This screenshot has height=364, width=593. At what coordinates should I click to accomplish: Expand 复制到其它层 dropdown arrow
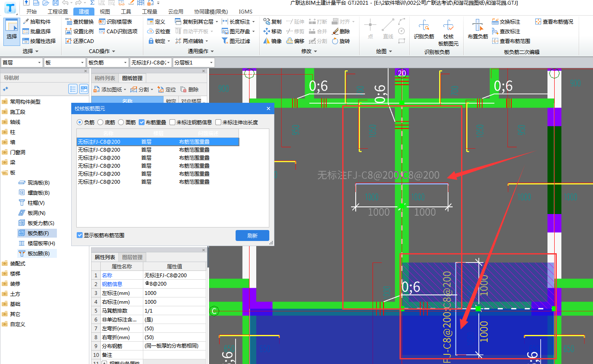(217, 21)
